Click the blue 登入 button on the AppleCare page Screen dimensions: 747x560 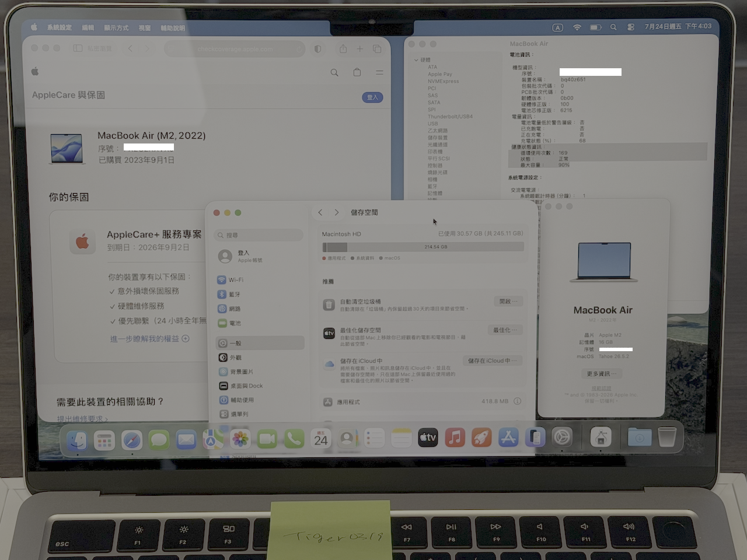[x=372, y=97]
